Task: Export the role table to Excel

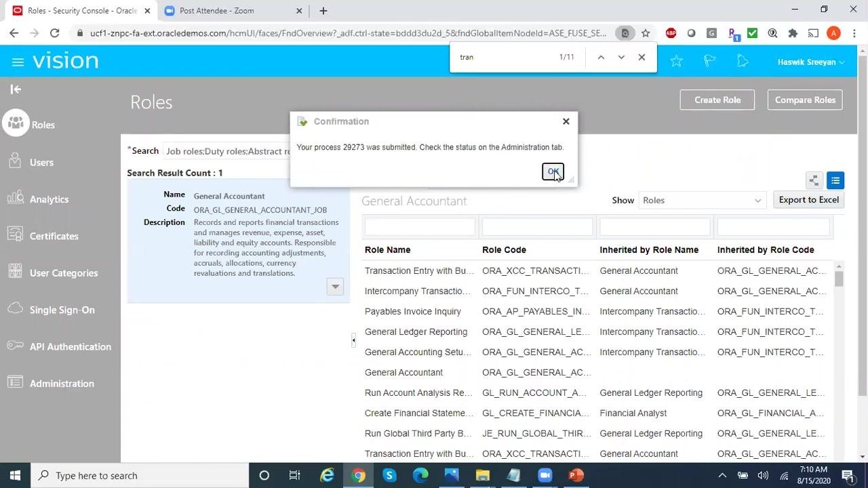Action: [808, 200]
